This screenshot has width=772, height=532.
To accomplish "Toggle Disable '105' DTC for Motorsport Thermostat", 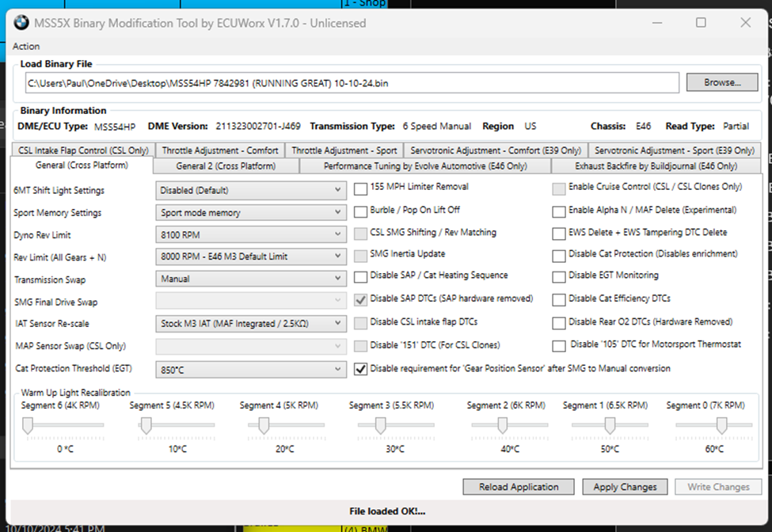I will [x=559, y=346].
